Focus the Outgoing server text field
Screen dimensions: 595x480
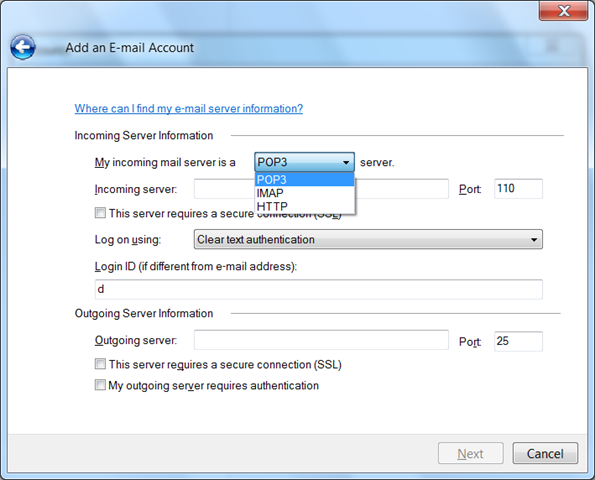[321, 340]
